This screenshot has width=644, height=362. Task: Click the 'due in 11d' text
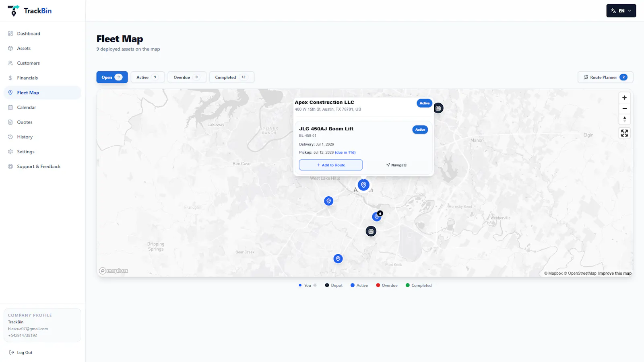pos(345,152)
